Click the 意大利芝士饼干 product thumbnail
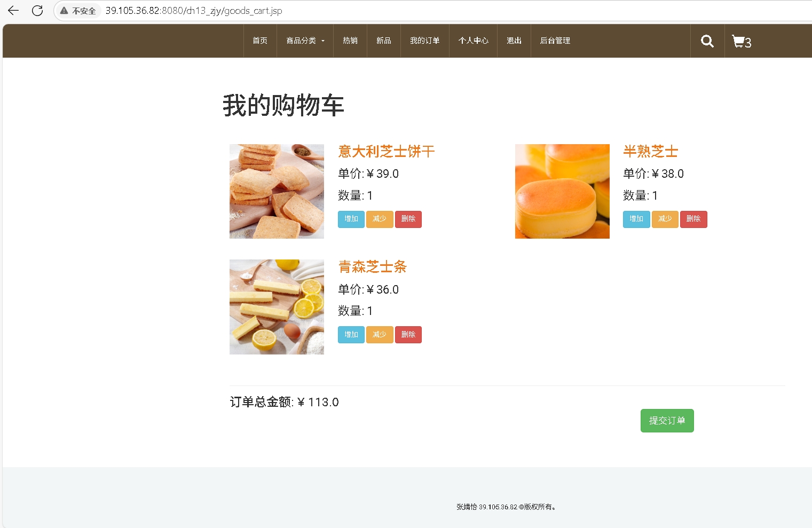This screenshot has height=528, width=812. tap(277, 191)
